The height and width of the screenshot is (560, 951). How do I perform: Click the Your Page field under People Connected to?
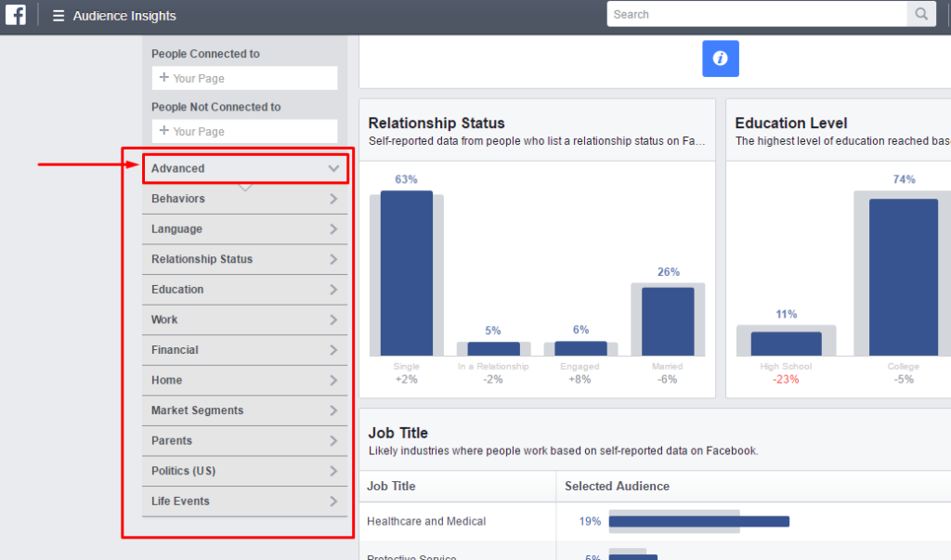(244, 78)
